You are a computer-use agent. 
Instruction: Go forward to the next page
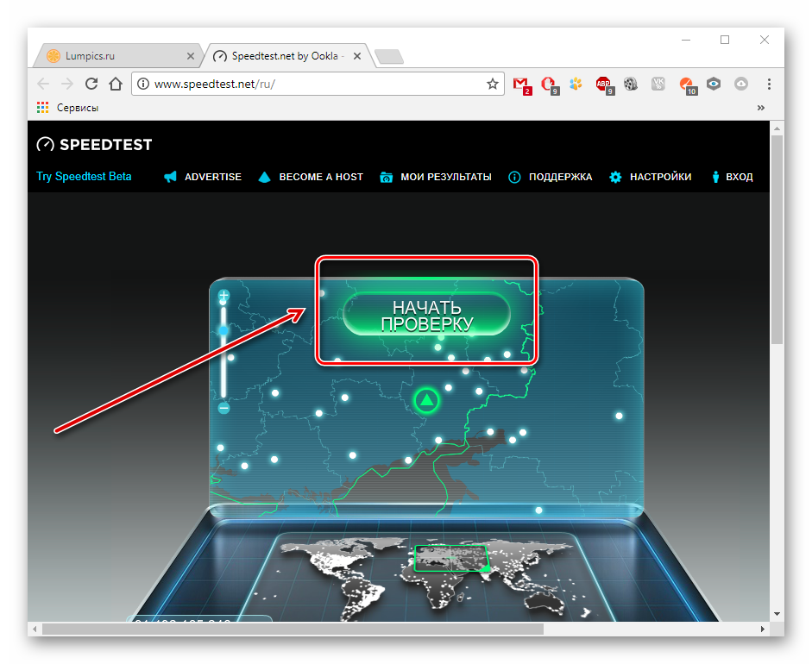click(67, 84)
